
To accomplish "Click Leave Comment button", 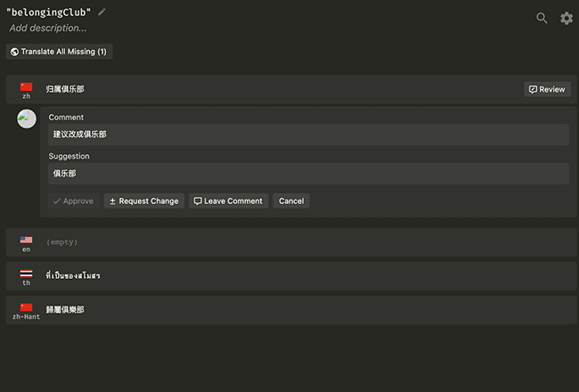I will (x=228, y=201).
